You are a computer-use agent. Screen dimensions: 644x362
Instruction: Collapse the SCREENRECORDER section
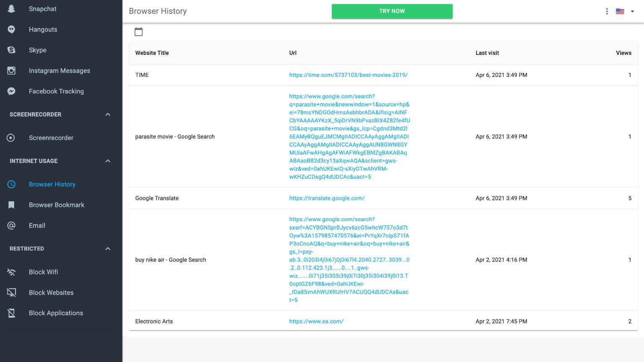click(x=108, y=114)
